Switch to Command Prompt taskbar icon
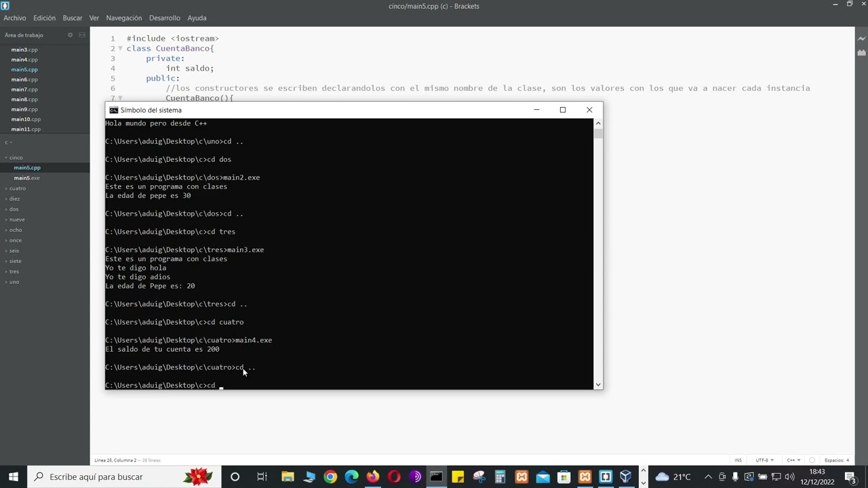868x488 pixels. point(436,476)
